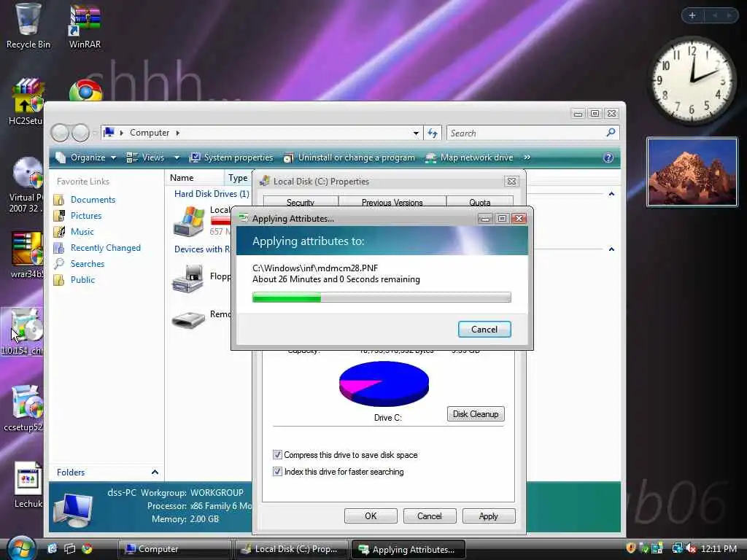The image size is (747, 560).
Task: Click the green attributes progress bar
Action: coord(382,297)
